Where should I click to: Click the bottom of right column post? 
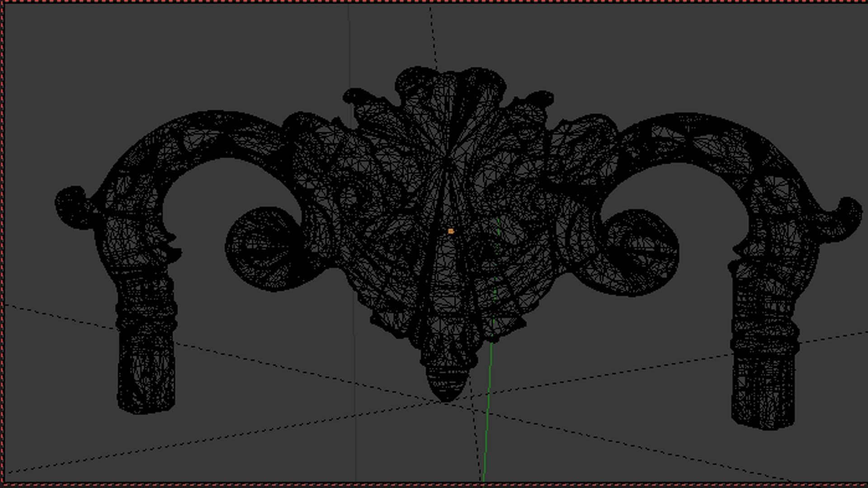pyautogui.click(x=763, y=418)
